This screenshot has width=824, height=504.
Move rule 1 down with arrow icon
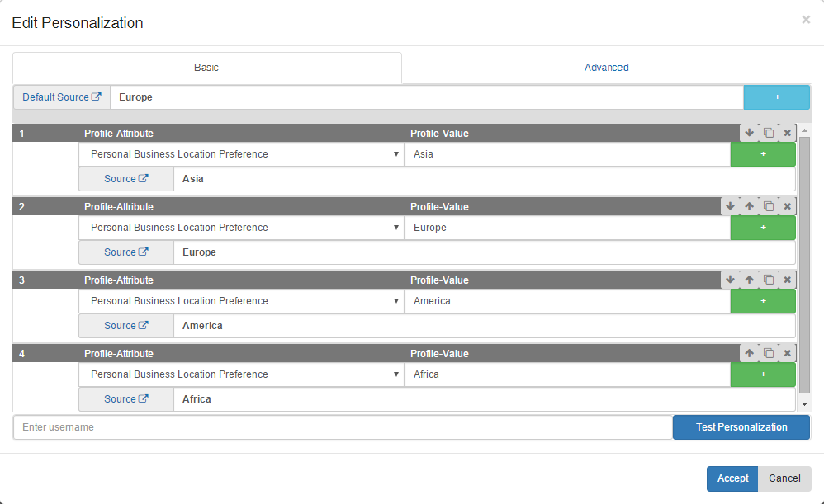pyautogui.click(x=749, y=133)
